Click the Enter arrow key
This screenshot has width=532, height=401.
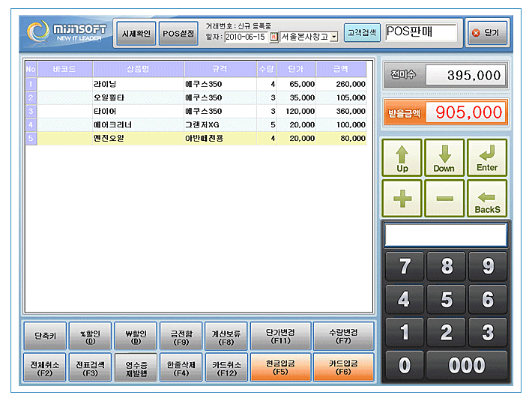(x=487, y=157)
